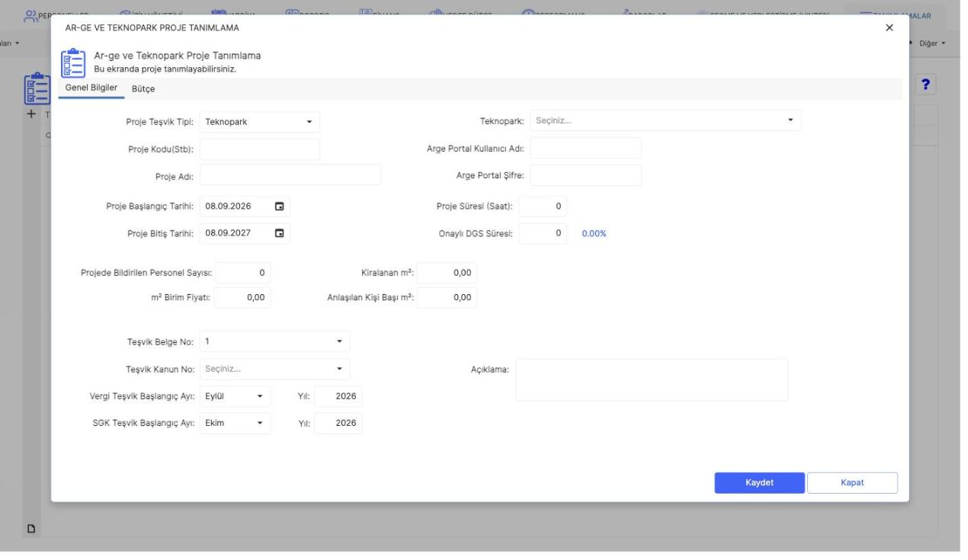Click the Açıklama text area
968x560 pixels.
click(652, 379)
